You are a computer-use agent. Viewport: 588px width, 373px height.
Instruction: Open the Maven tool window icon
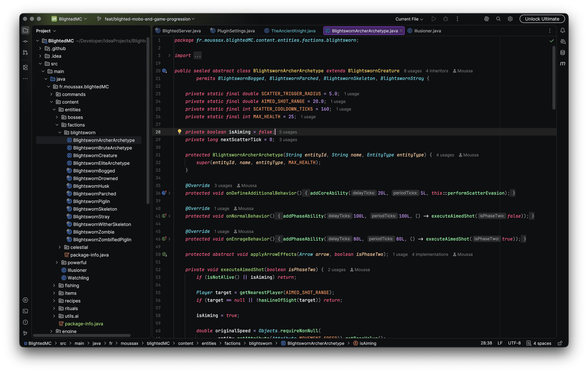click(x=563, y=63)
